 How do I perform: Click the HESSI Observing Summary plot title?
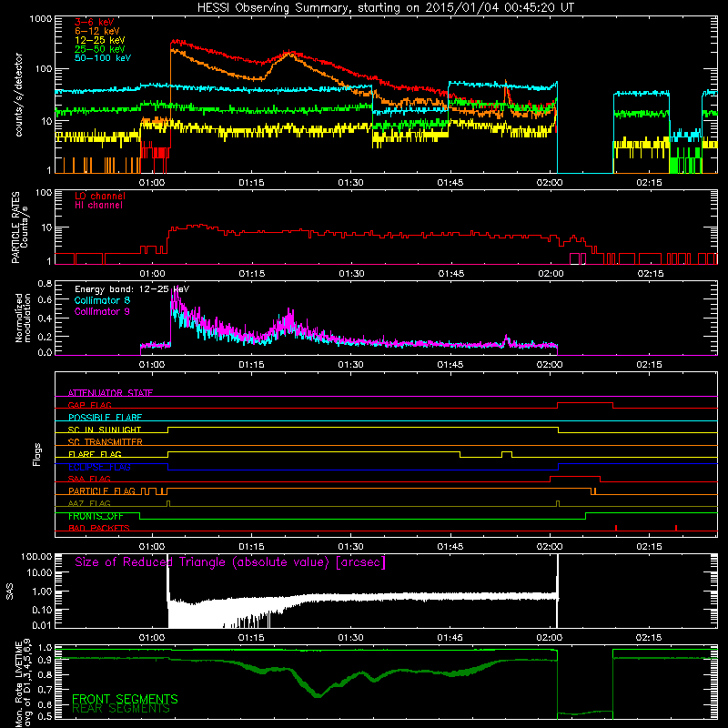point(385,8)
